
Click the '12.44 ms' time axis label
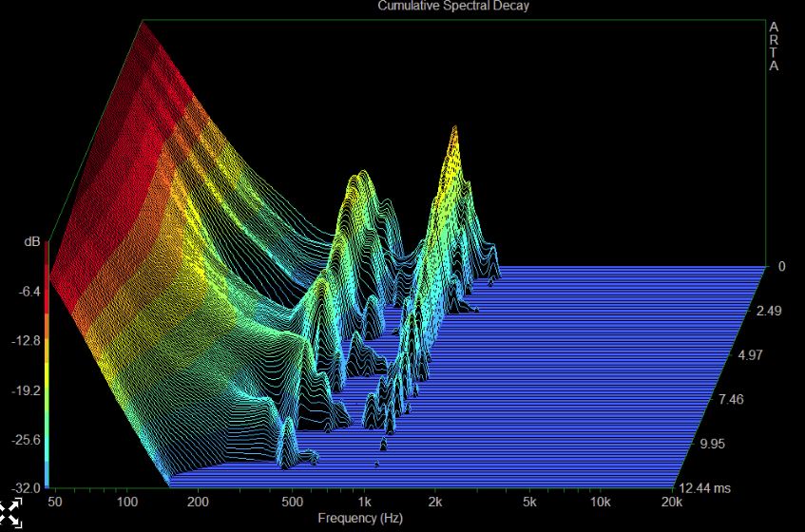click(705, 488)
